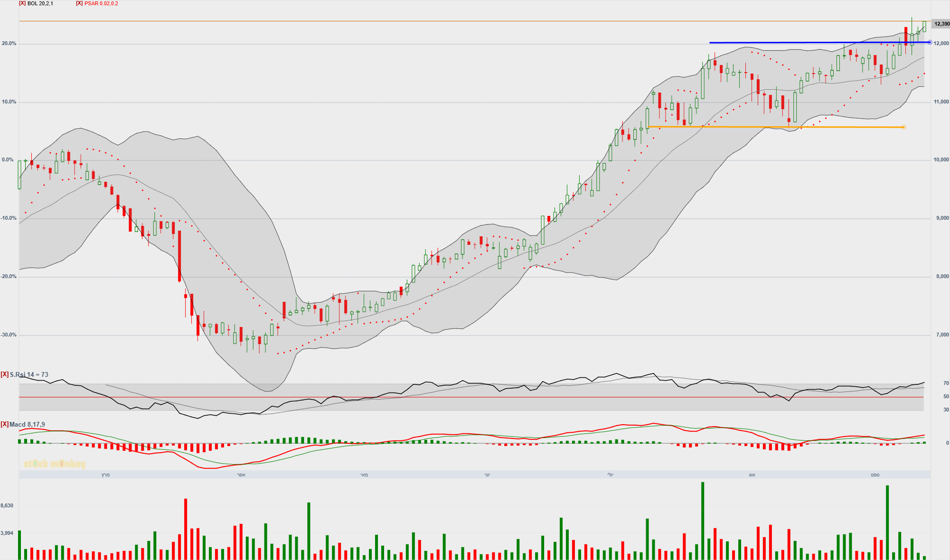Select the יוני month on the time axis

point(487,475)
